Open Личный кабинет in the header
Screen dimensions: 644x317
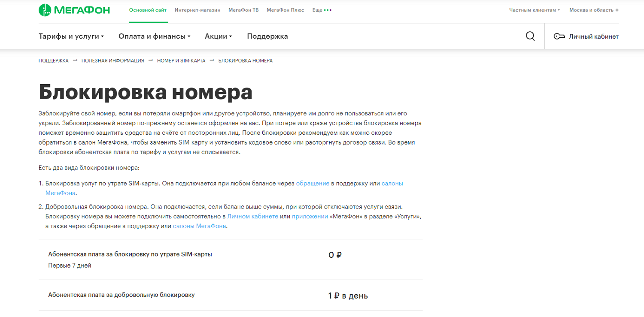pyautogui.click(x=586, y=36)
